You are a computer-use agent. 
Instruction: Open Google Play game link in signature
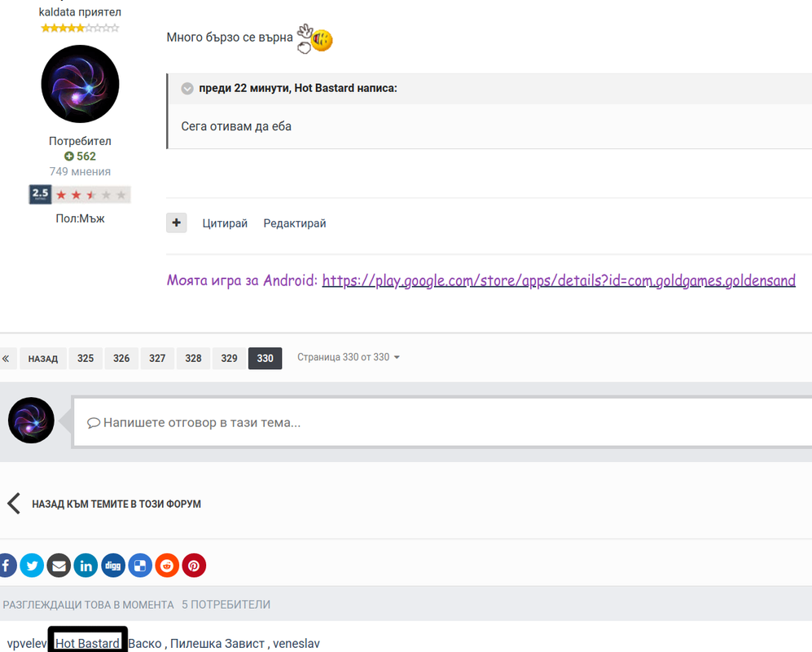559,280
